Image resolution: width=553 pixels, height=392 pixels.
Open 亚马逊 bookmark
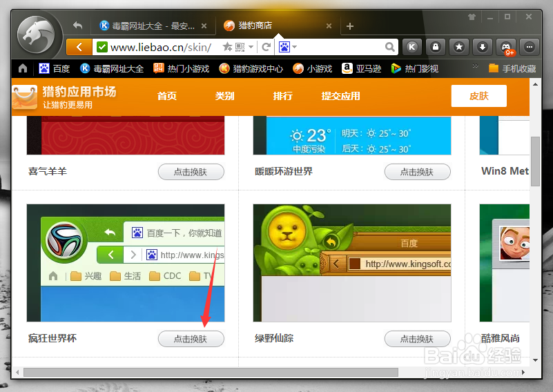coord(362,68)
